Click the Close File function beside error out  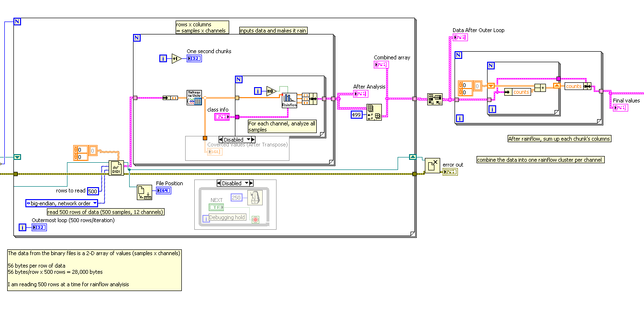[433, 166]
